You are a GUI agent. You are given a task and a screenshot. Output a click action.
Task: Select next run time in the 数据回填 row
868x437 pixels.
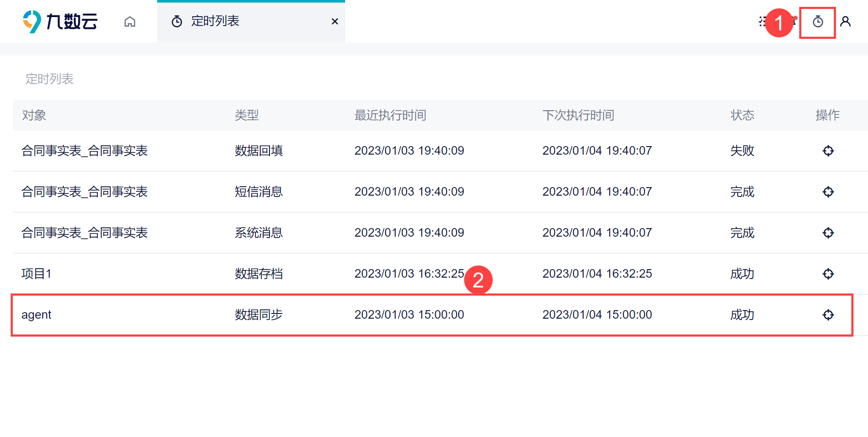tap(597, 151)
